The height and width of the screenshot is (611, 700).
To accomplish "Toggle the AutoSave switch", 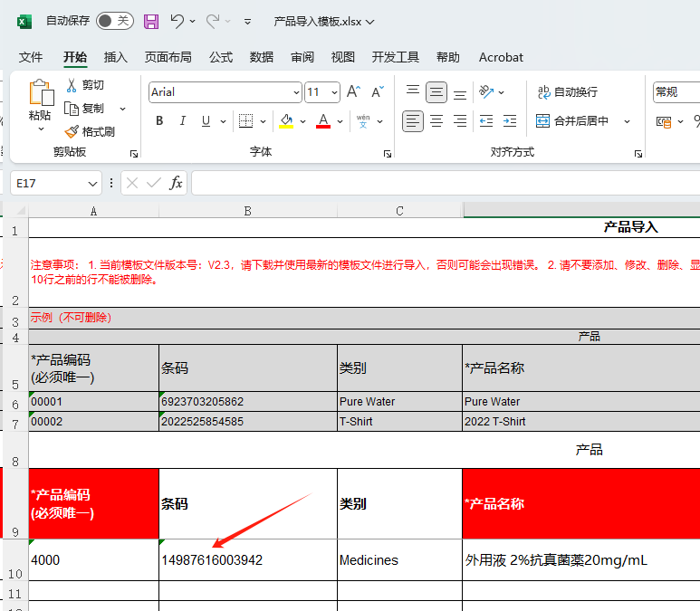I will click(115, 21).
